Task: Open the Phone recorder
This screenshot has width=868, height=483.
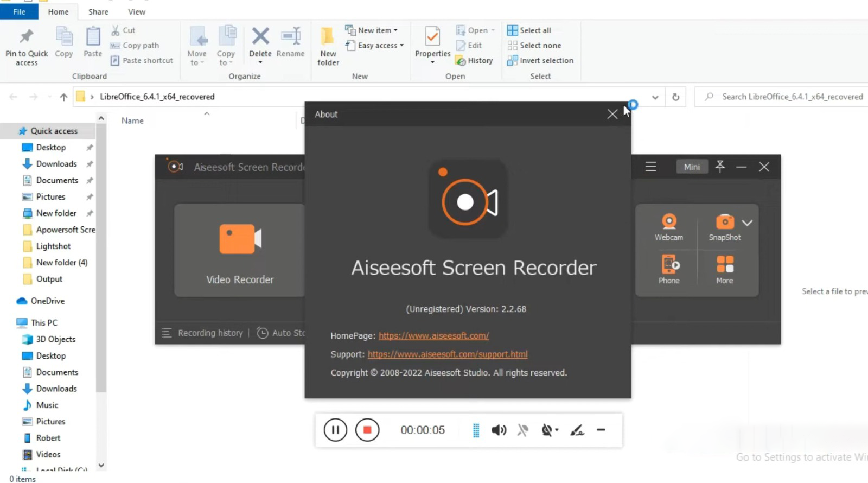Action: [x=669, y=270]
